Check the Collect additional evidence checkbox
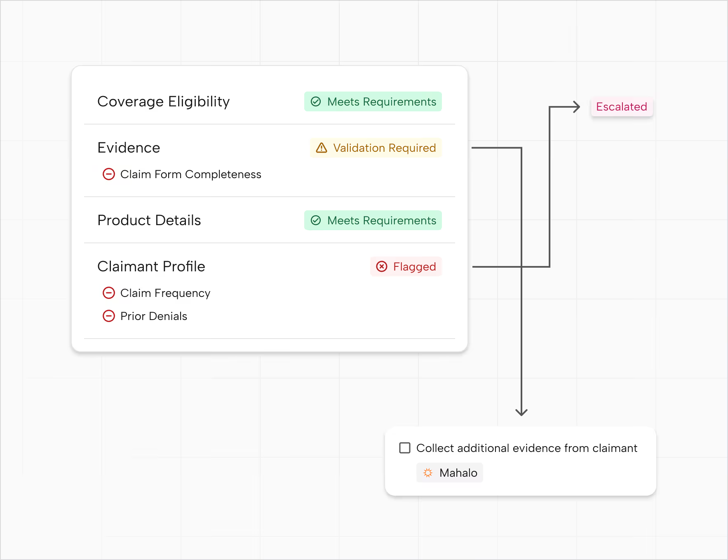Screen dimensions: 728x560 coord(405,448)
